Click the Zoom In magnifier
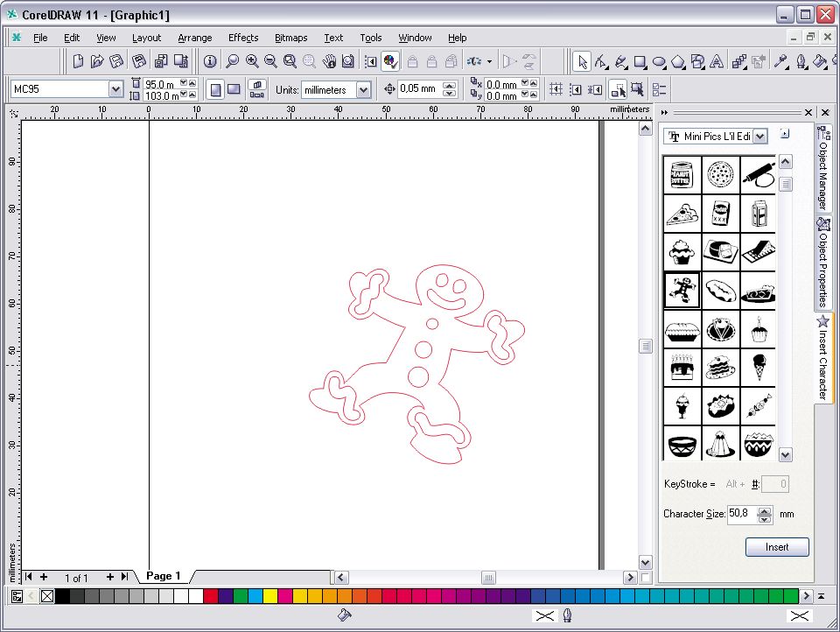The height and width of the screenshot is (632, 840). pos(252,61)
